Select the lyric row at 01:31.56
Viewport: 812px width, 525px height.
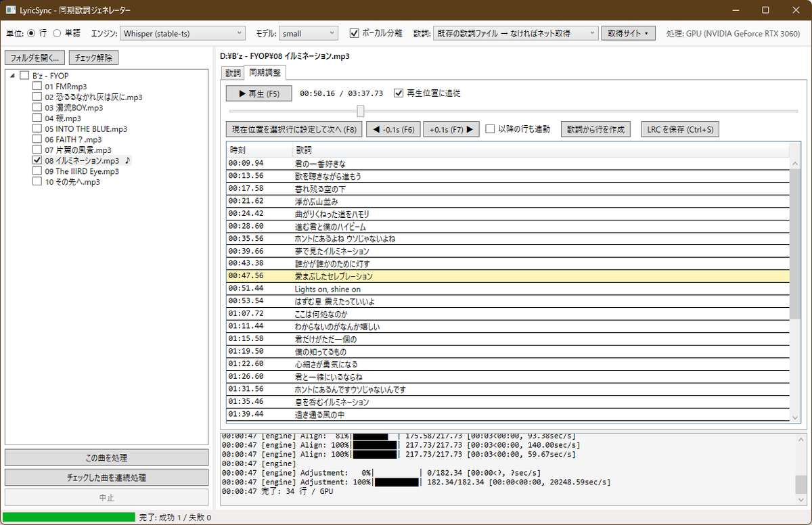[x=508, y=390]
